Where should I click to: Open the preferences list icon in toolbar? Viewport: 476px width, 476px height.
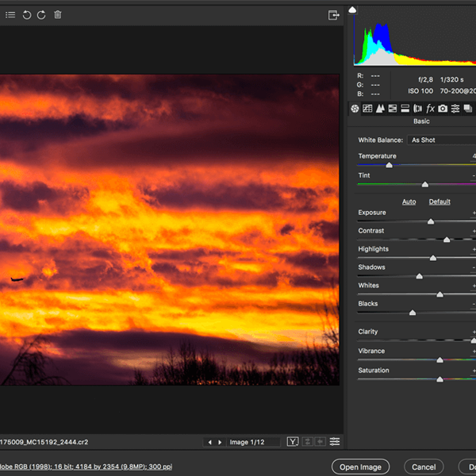point(10,15)
